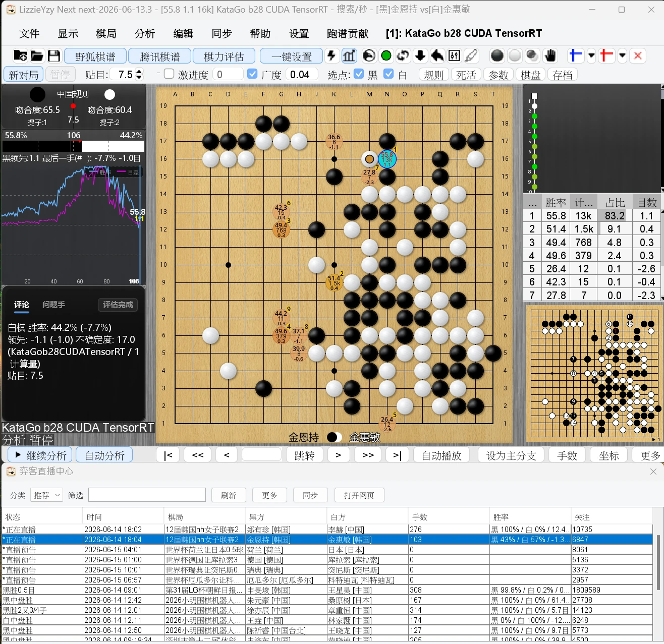The width and height of the screenshot is (664, 644).
Task: Toggle the 激进度 checkbox
Action: point(170,74)
